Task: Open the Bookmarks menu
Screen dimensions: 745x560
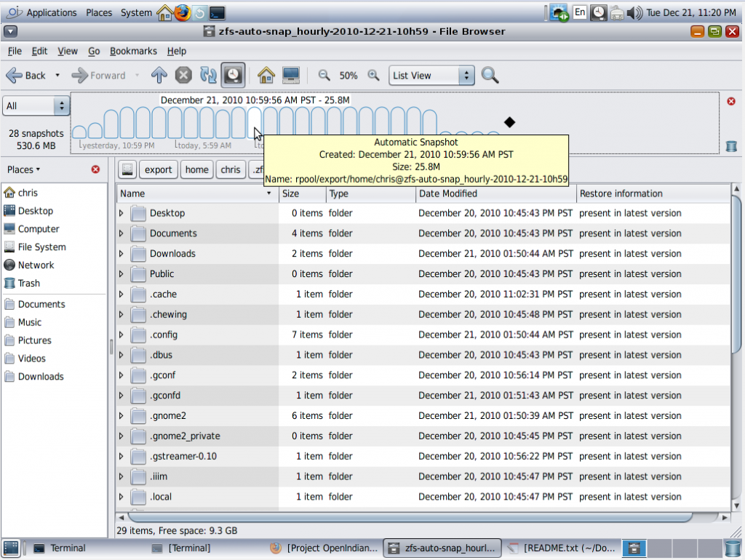Action: pos(133,51)
